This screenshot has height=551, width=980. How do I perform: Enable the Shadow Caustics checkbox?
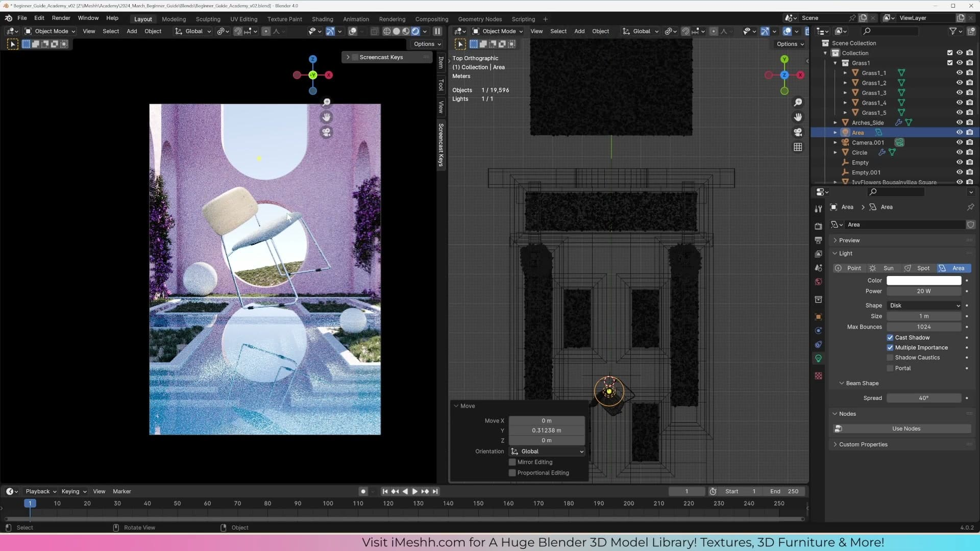pyautogui.click(x=890, y=358)
